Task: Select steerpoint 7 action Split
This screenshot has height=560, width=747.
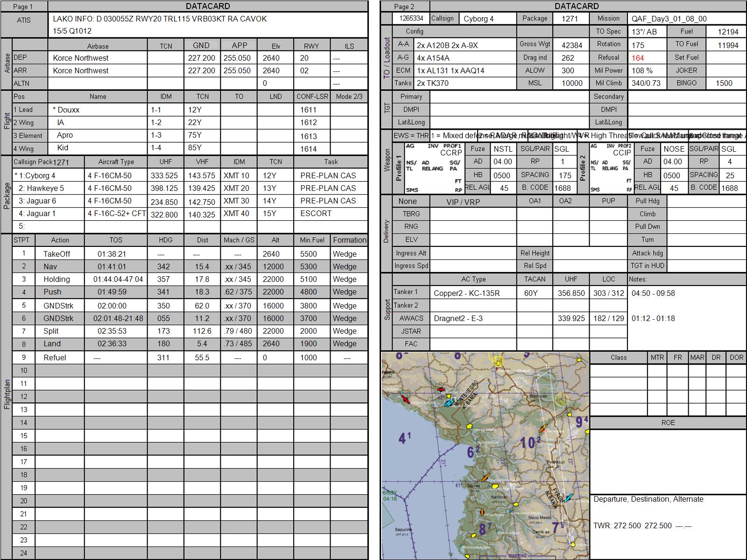Action: tap(51, 331)
